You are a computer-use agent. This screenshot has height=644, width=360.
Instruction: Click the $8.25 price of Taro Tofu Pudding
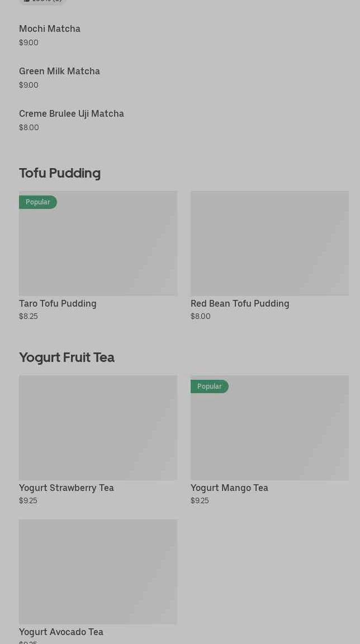point(29,317)
